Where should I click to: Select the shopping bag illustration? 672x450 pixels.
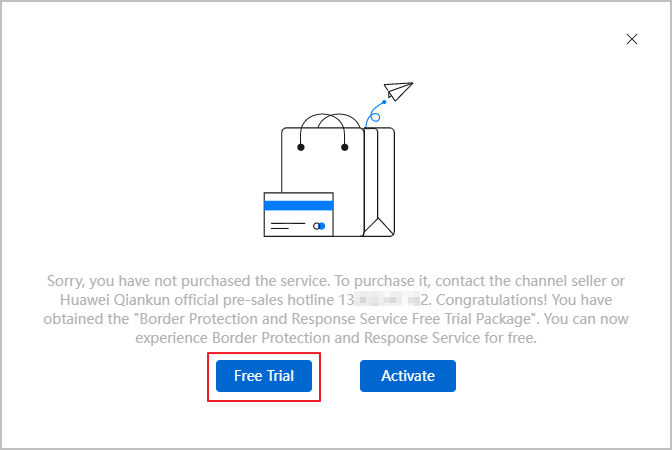338,175
